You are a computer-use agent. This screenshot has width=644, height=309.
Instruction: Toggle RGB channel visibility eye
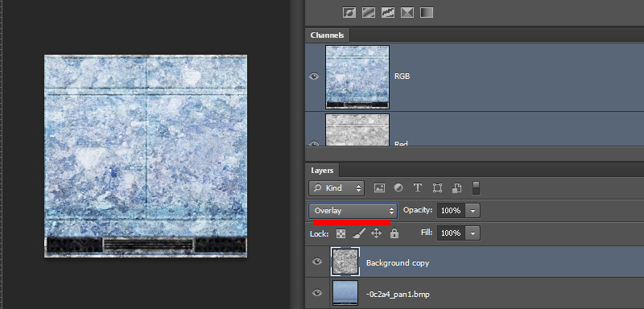tap(314, 76)
